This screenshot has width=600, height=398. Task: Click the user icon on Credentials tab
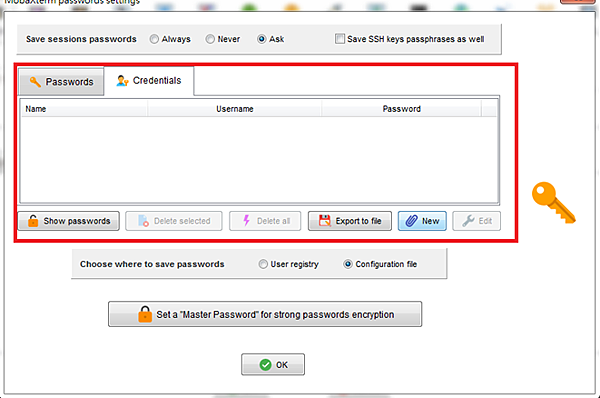122,81
